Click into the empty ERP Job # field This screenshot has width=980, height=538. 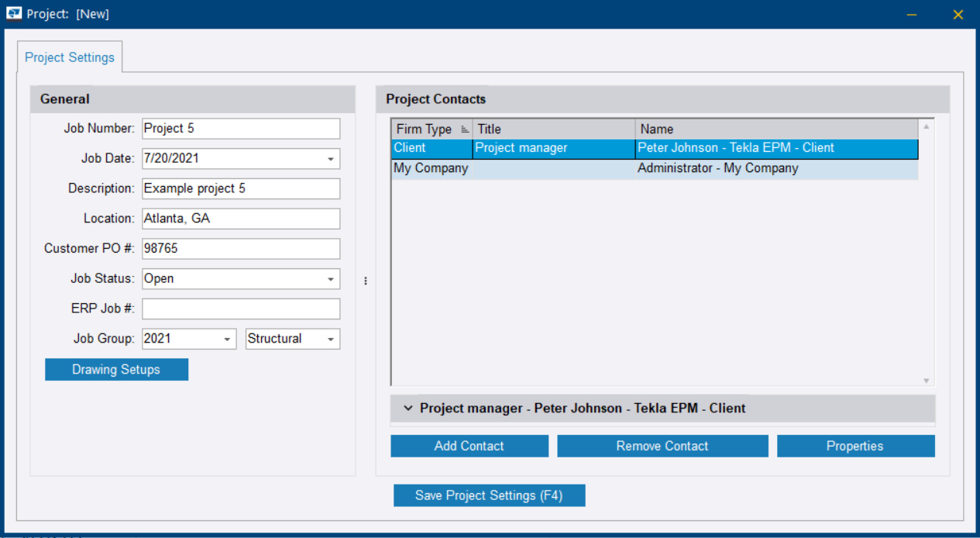(241, 309)
